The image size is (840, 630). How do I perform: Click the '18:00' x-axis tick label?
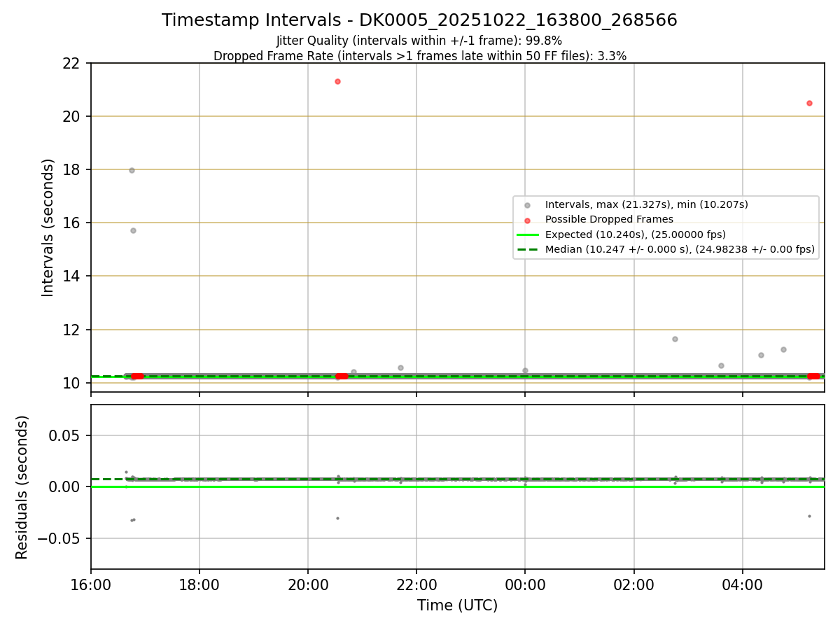pos(199,584)
